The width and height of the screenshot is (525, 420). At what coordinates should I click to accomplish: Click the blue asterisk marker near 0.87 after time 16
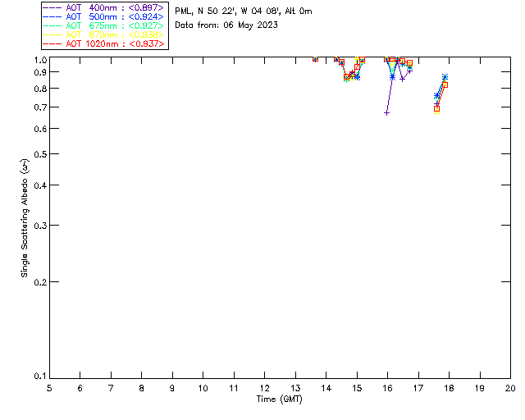[392, 77]
